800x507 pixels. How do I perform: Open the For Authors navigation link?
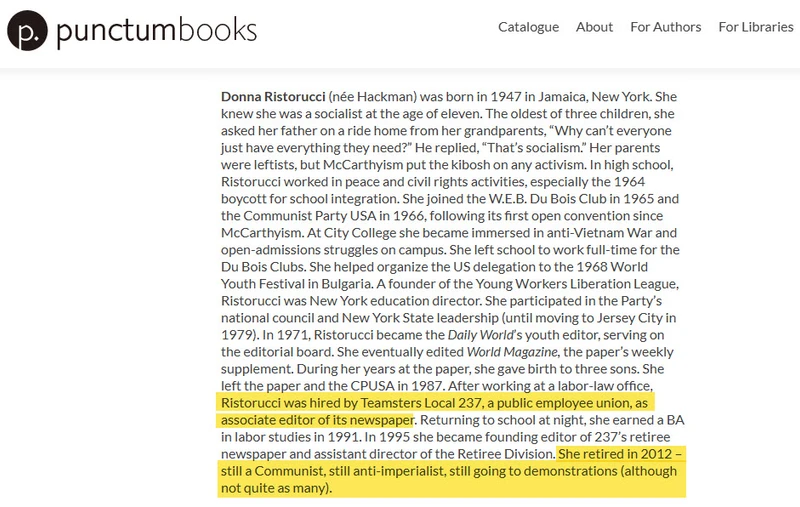pyautogui.click(x=665, y=27)
